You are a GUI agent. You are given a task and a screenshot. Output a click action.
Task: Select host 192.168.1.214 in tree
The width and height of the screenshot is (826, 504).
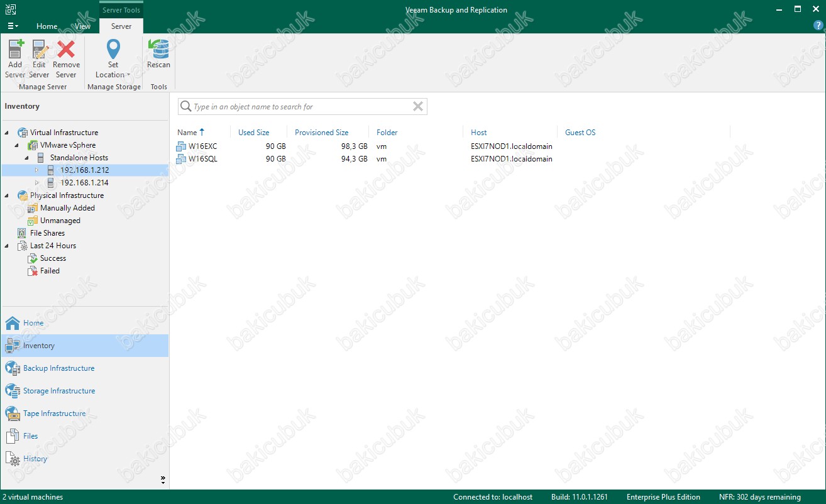pos(84,183)
